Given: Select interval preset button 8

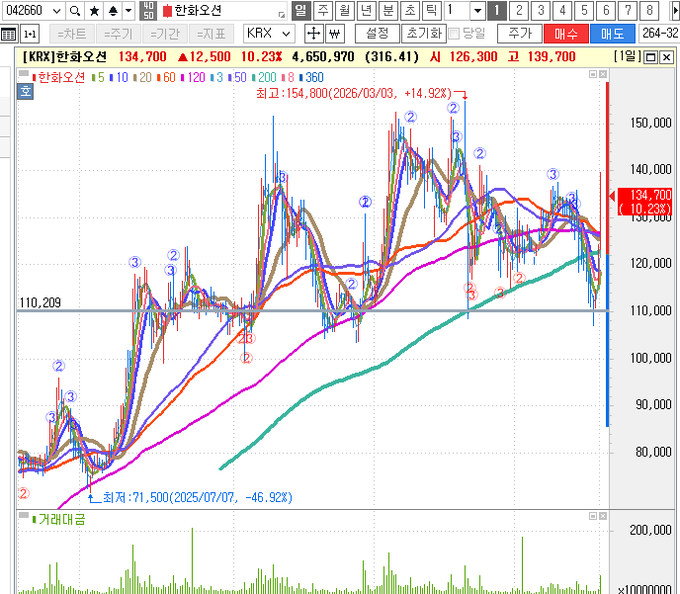Looking at the screenshot, I should pos(649,10).
